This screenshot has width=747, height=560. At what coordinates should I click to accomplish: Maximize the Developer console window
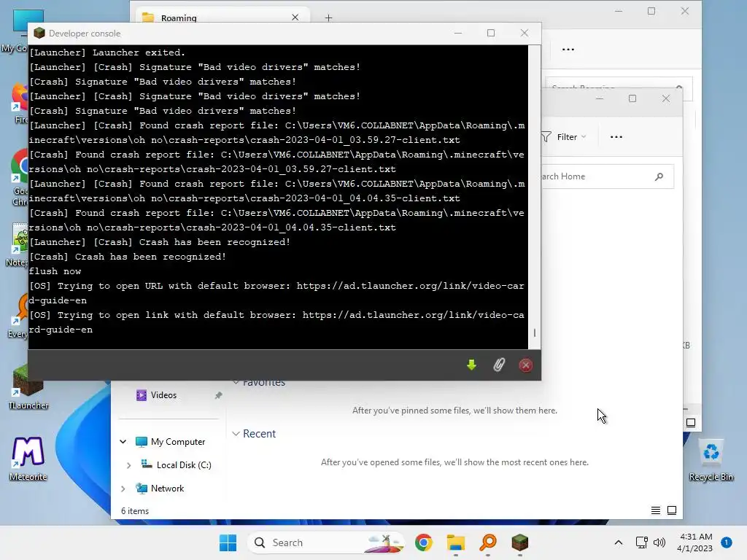coord(491,33)
